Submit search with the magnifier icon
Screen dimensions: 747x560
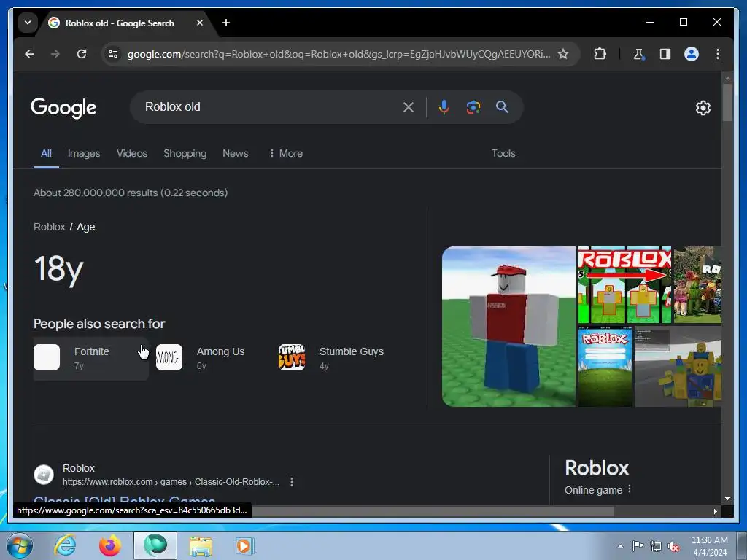(502, 107)
